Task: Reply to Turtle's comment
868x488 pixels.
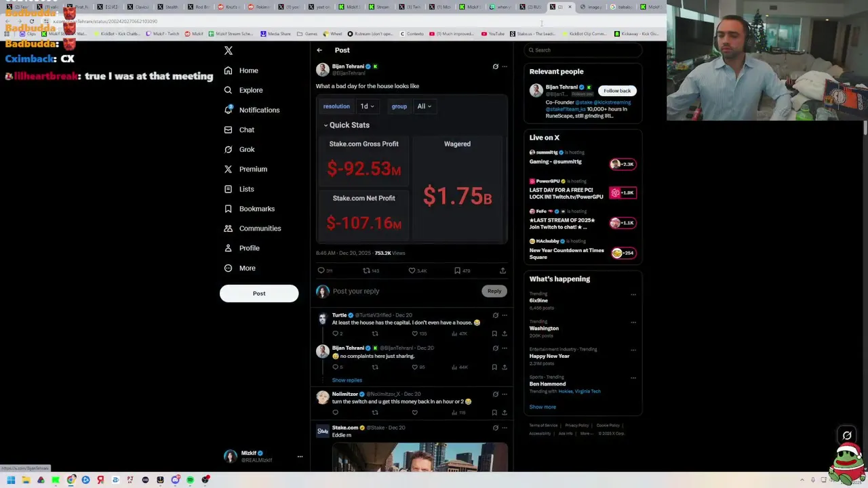Action: click(337, 333)
